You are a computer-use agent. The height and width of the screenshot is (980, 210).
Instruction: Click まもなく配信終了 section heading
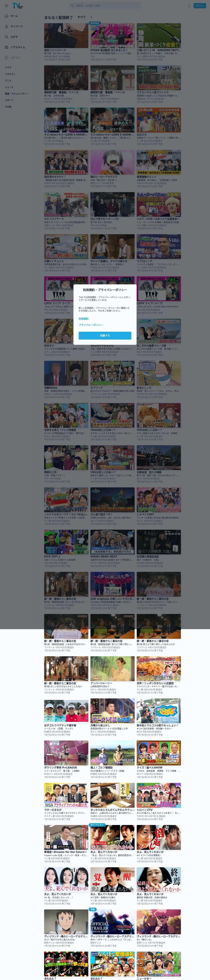[x=58, y=17]
